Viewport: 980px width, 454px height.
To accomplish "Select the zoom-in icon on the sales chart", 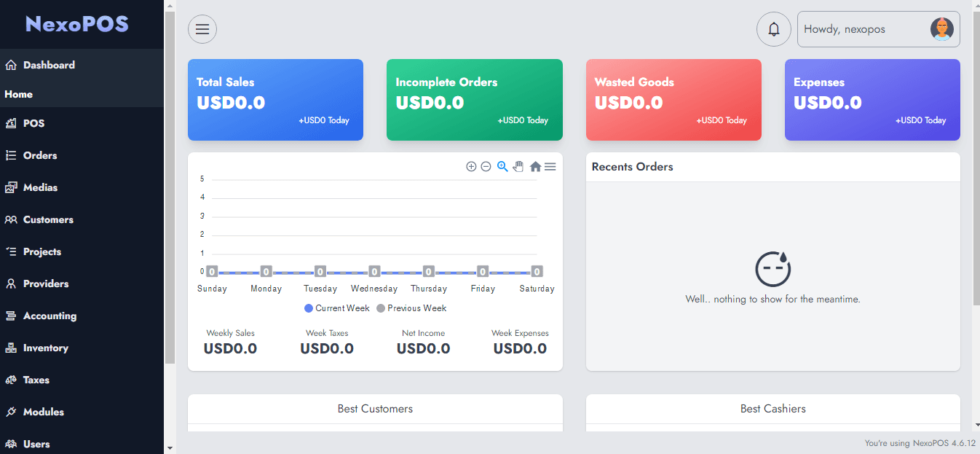I will click(471, 166).
